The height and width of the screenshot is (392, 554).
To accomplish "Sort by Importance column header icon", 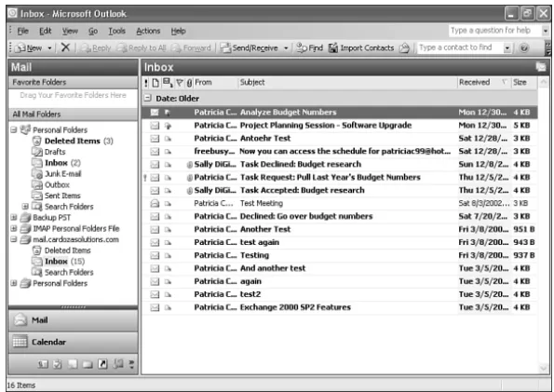I will (x=146, y=83).
